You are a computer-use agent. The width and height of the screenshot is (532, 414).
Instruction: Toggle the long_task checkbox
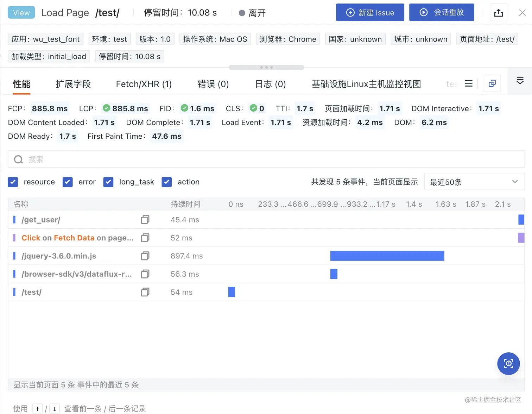pyautogui.click(x=108, y=182)
